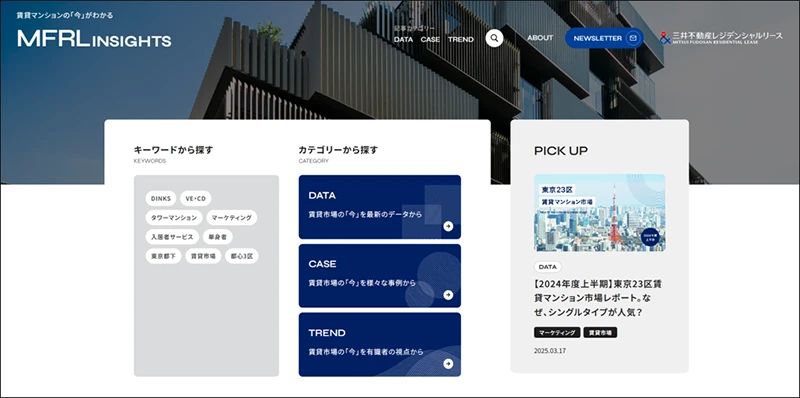Click the arrow icon on the TREND card
This screenshot has width=800, height=398.
(448, 363)
